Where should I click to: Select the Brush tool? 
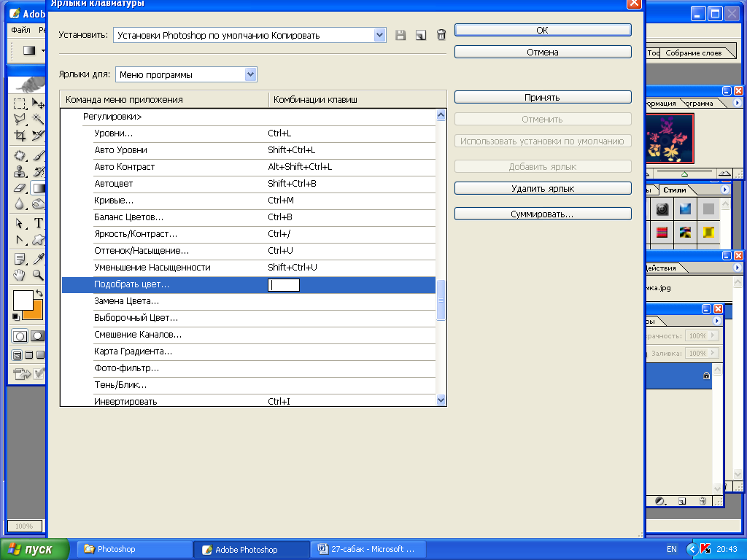tap(38, 156)
